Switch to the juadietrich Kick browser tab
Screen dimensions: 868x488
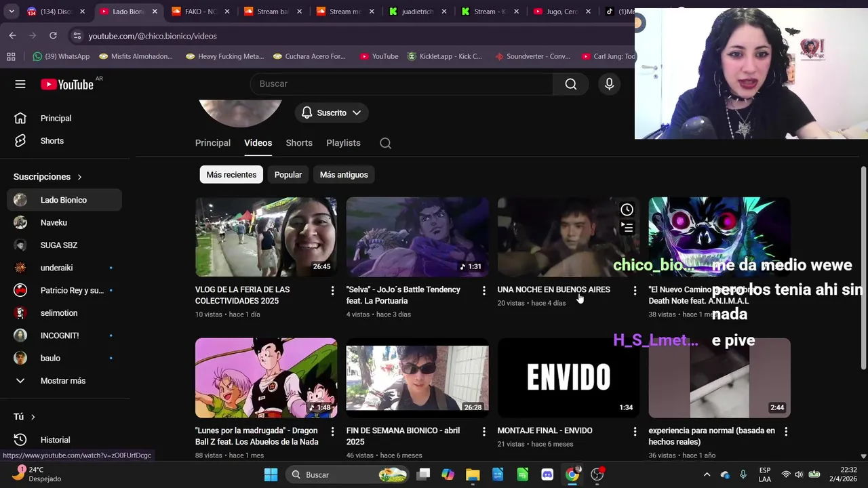(417, 12)
